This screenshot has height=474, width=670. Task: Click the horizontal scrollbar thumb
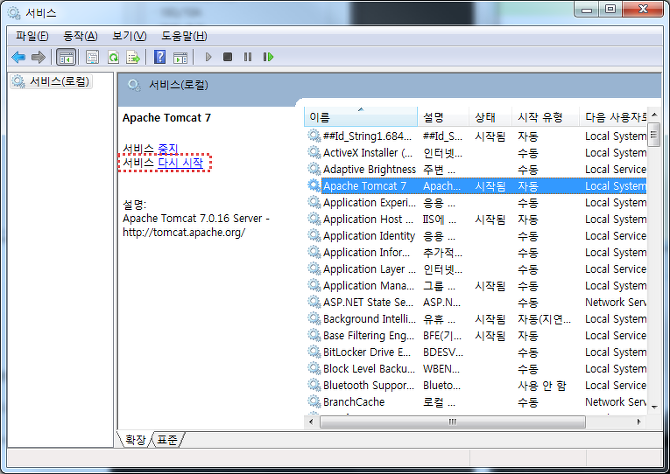[x=453, y=422]
